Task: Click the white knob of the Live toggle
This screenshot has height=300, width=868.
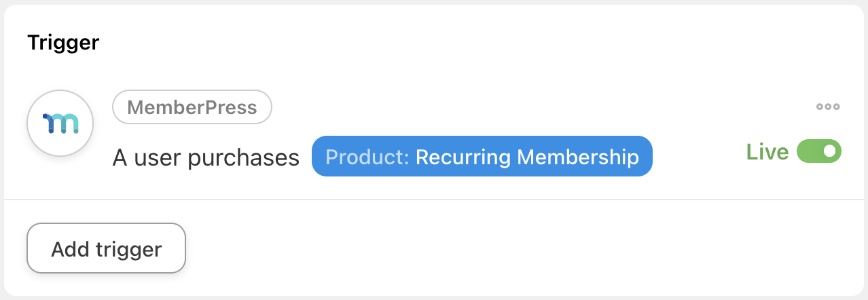Action: [x=829, y=151]
